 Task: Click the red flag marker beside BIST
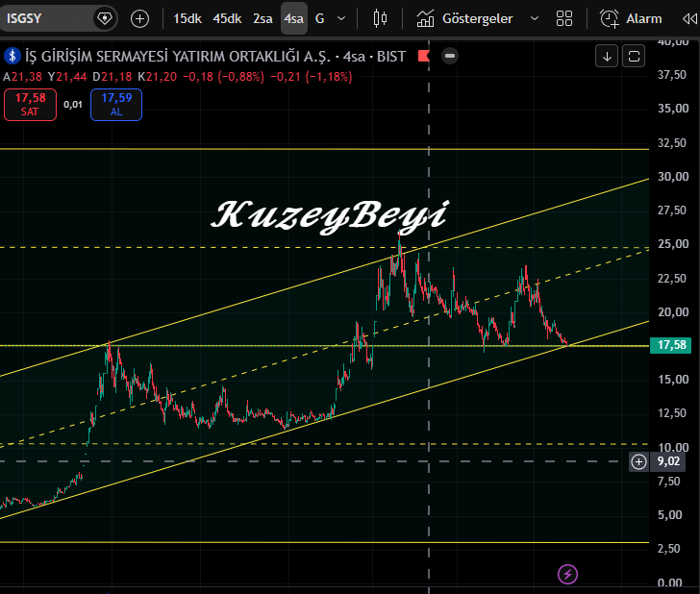(x=424, y=56)
